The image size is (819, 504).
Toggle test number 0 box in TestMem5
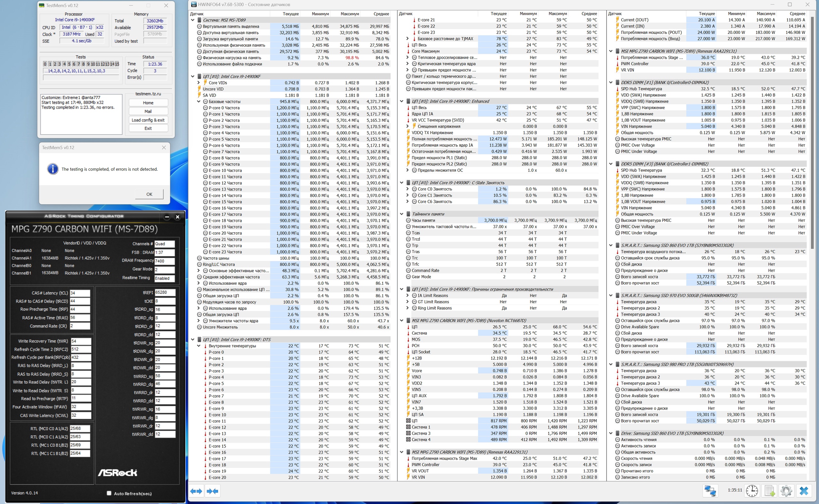[x=45, y=64]
